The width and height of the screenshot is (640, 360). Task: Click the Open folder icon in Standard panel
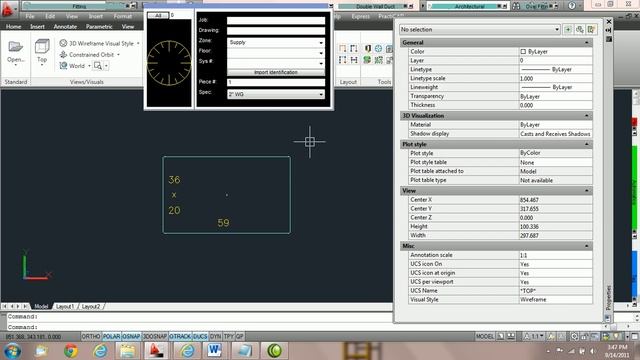click(x=16, y=47)
